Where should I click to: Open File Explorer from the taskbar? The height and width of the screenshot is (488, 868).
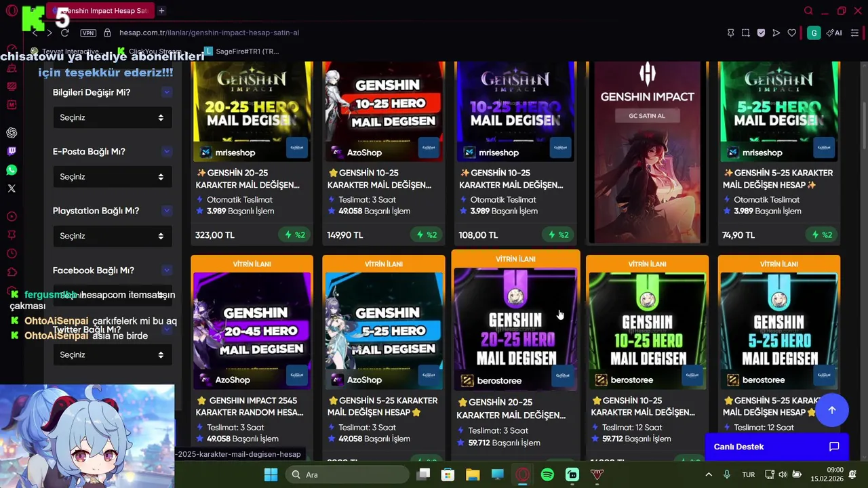pos(473,474)
